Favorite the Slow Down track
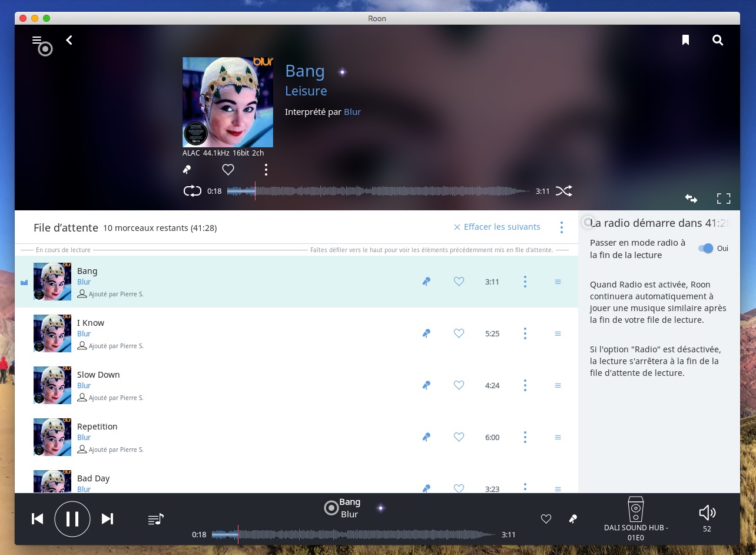 click(459, 385)
